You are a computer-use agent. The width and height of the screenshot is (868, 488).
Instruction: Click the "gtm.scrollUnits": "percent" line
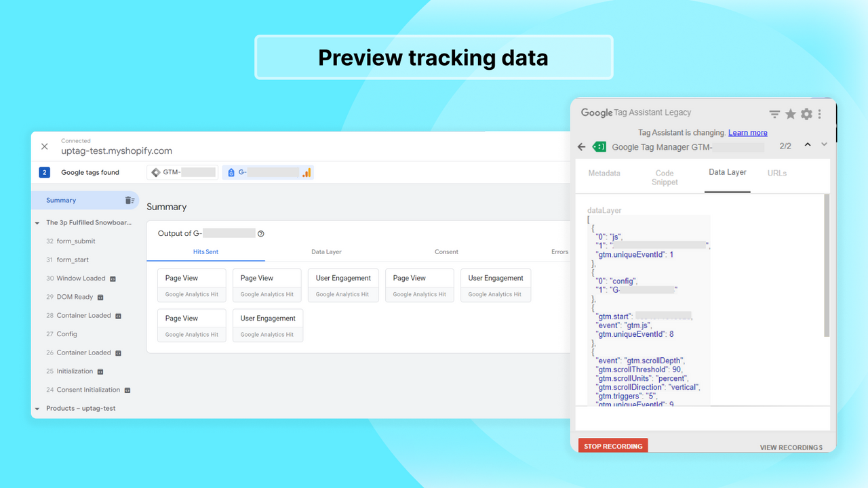click(642, 378)
